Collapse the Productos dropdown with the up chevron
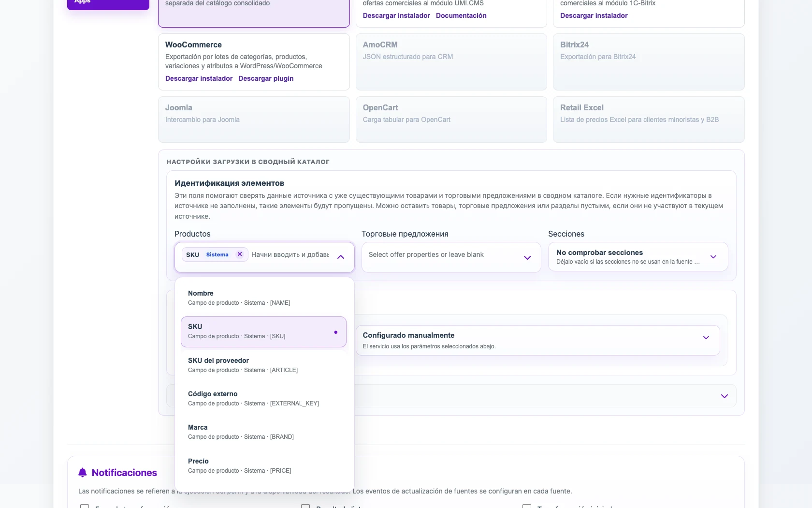Image resolution: width=812 pixels, height=508 pixels. point(341,257)
